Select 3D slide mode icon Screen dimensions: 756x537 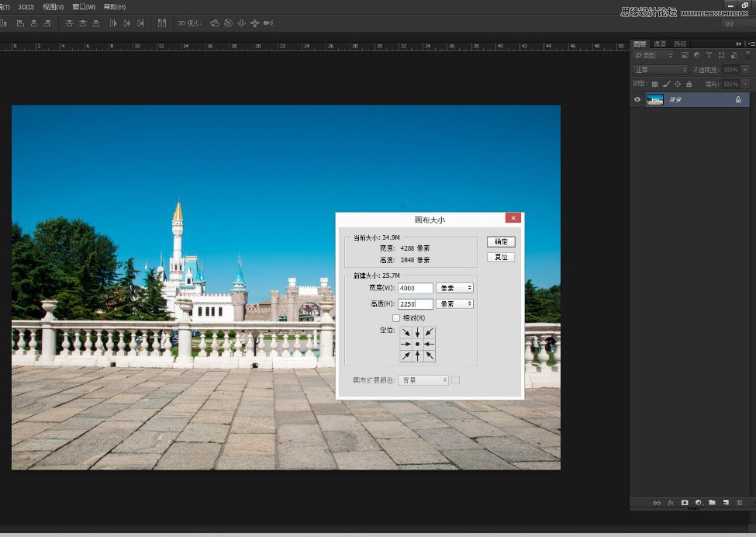click(254, 23)
